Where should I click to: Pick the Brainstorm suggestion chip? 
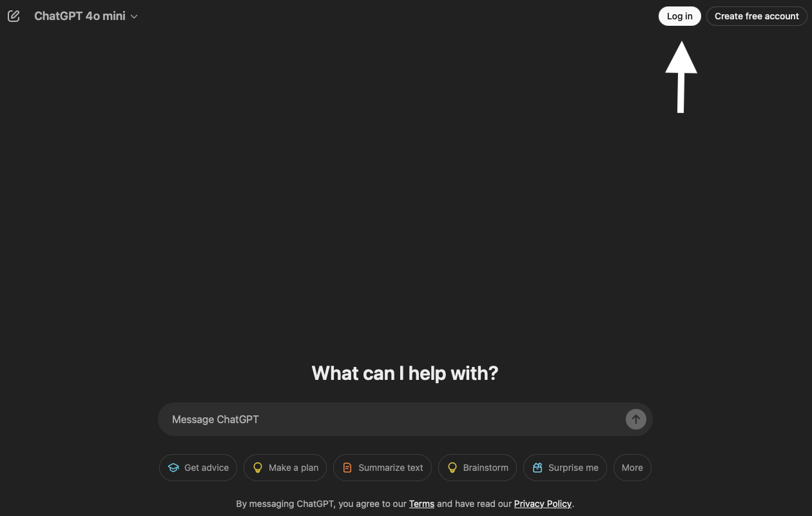(x=478, y=468)
